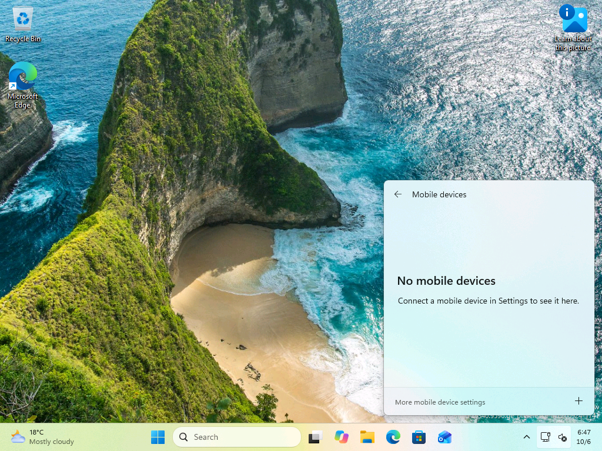Click the network status tray icon

[545, 437]
